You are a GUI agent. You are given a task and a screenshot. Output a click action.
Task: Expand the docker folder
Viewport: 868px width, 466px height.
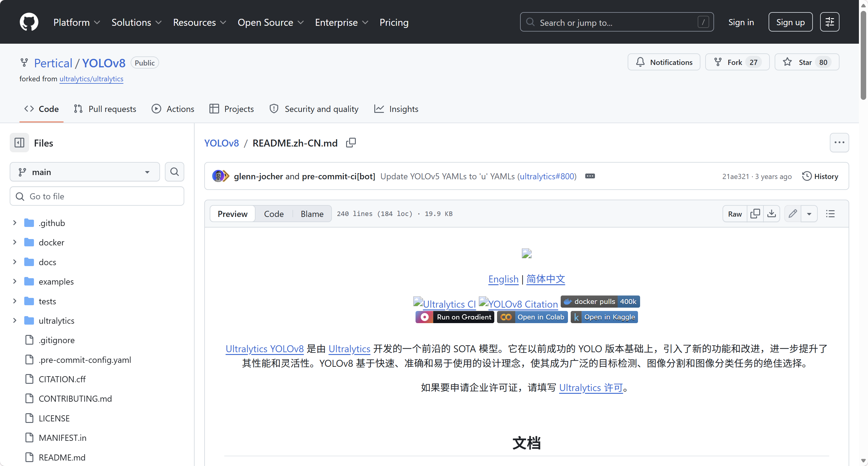tap(15, 242)
